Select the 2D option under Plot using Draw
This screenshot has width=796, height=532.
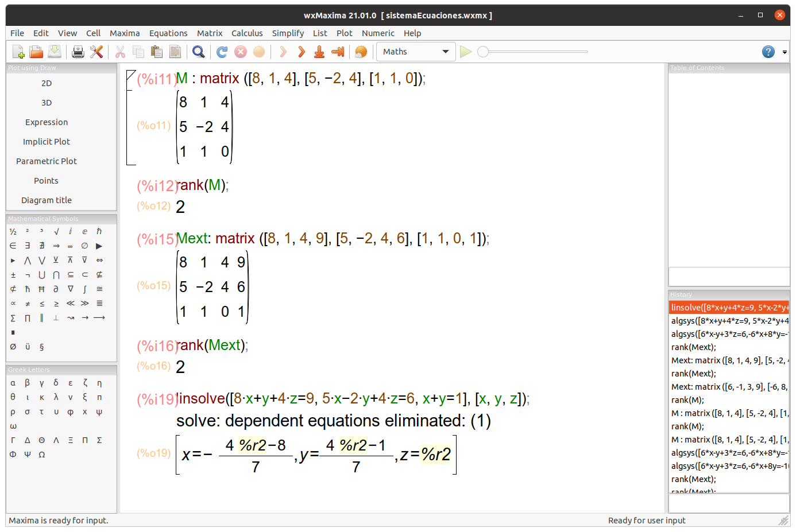tap(46, 83)
